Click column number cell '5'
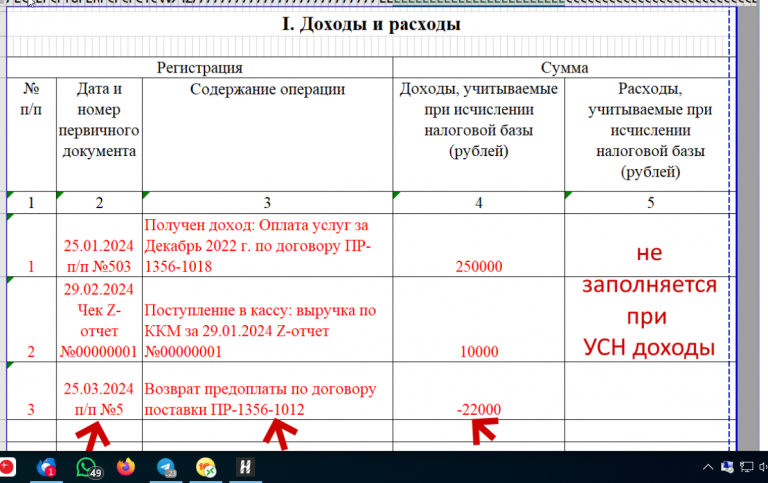This screenshot has width=768, height=483. 650,202
